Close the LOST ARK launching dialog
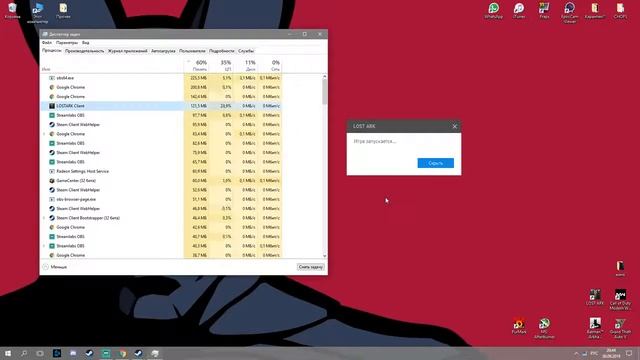The width and height of the screenshot is (640, 360). (455, 126)
